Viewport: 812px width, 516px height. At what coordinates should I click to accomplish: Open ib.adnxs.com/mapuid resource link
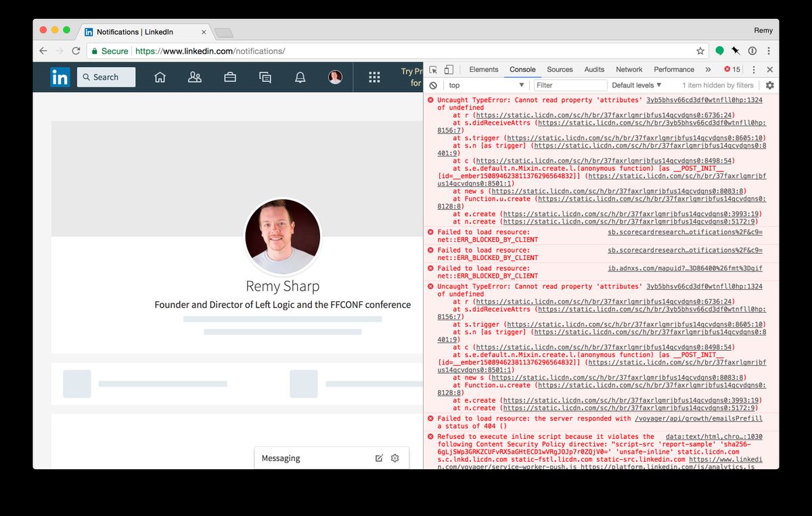click(685, 269)
